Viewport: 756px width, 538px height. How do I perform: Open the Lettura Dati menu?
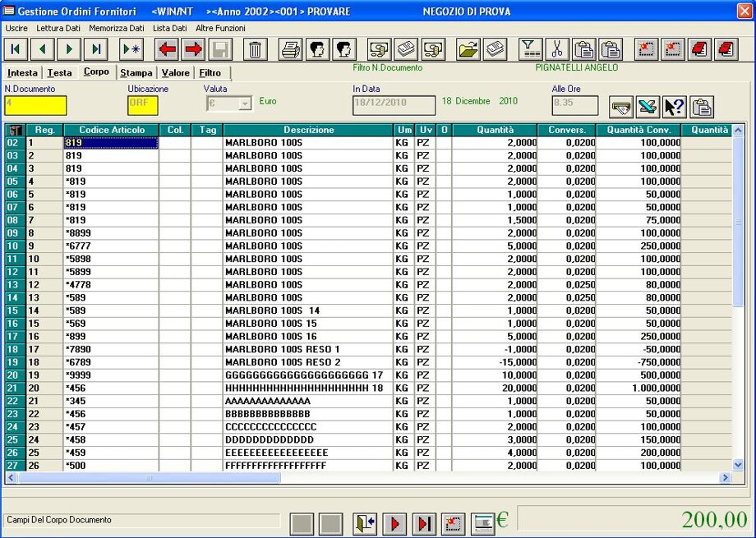pos(58,28)
